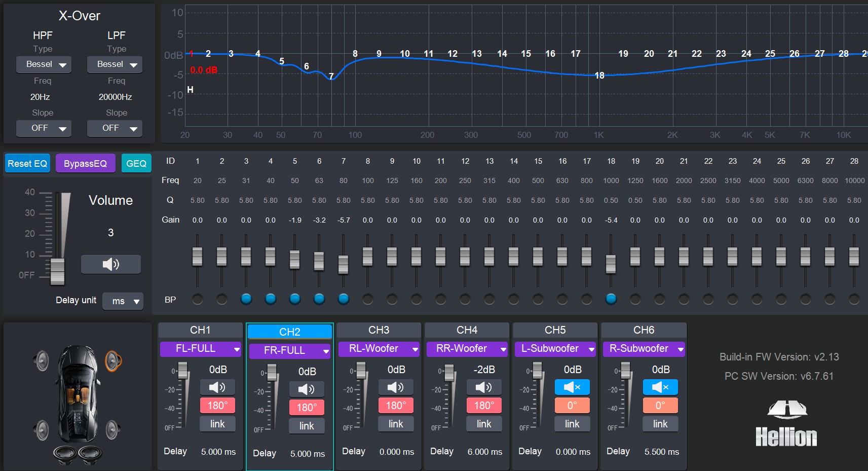Mute the CH3 RL-Woofer speaker
This screenshot has width=868, height=471.
coord(396,387)
